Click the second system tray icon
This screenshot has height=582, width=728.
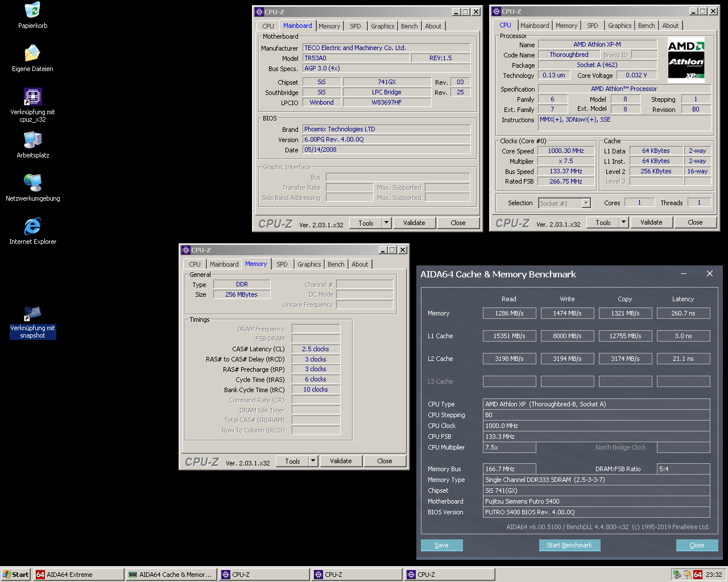point(688,575)
